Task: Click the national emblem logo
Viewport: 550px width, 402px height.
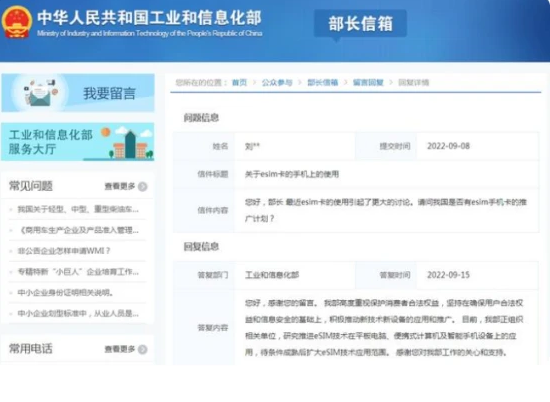Action: click(x=16, y=22)
